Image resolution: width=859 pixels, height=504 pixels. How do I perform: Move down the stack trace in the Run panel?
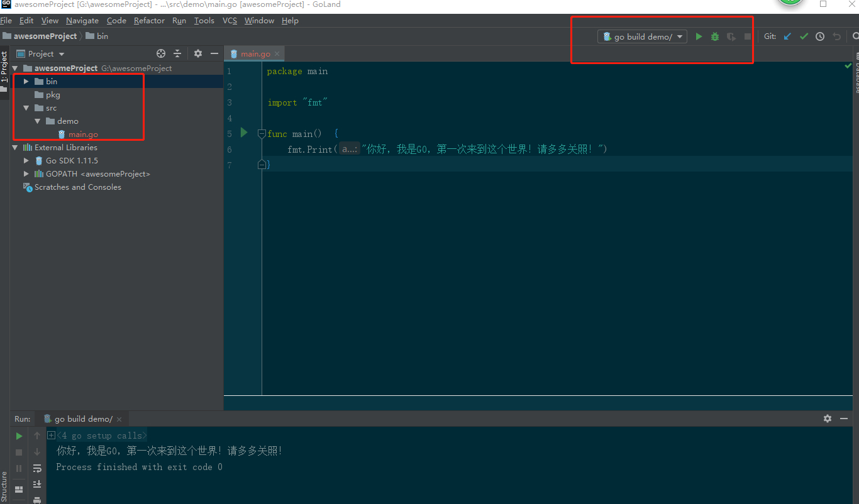(x=37, y=452)
